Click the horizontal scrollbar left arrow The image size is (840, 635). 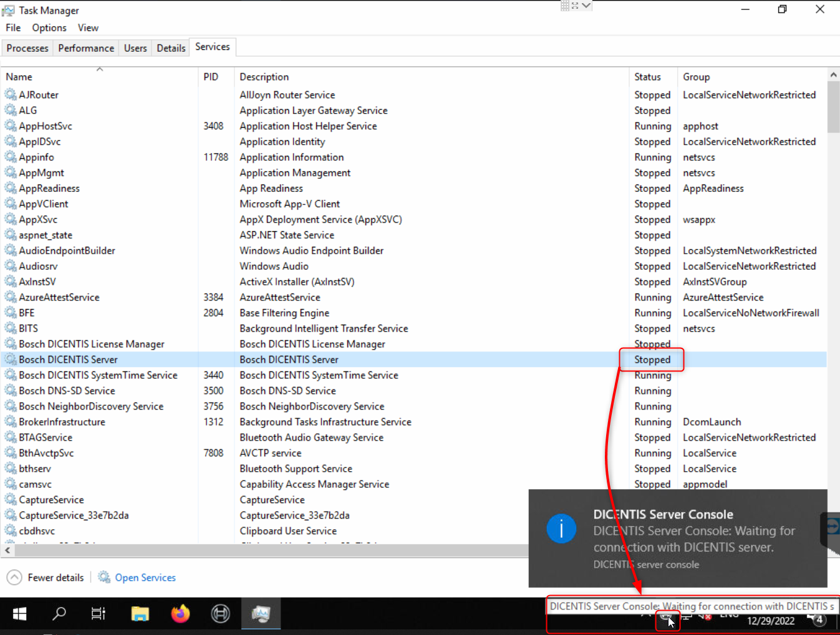[8, 550]
